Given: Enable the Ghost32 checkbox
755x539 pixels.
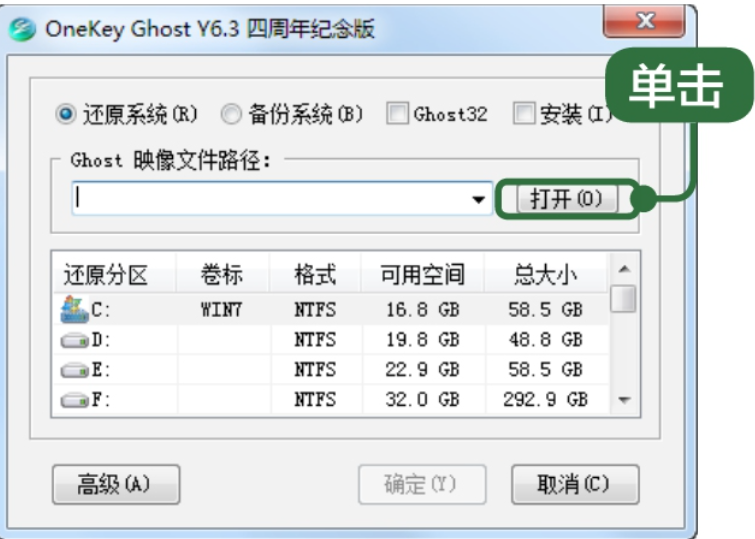Looking at the screenshot, I should pos(397,114).
